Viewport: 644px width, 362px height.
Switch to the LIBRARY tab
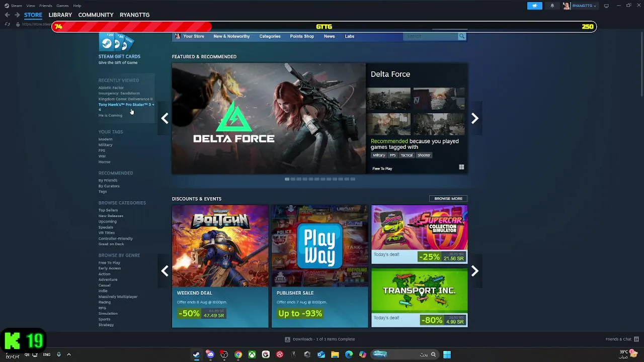click(60, 15)
